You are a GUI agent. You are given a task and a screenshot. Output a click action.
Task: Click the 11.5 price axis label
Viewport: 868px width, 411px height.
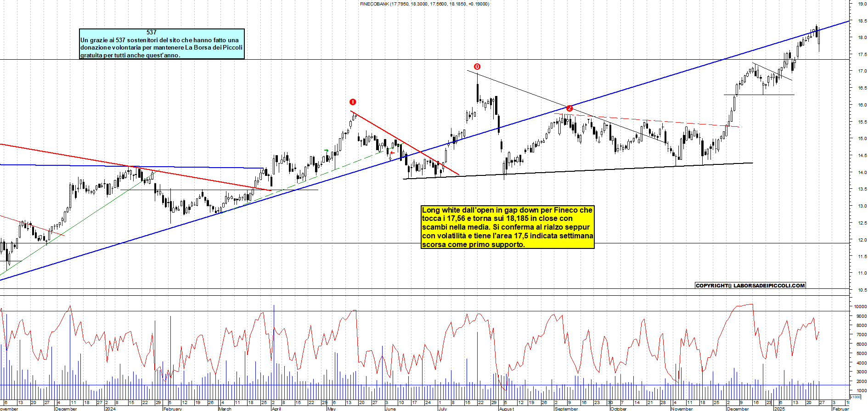coord(862,257)
